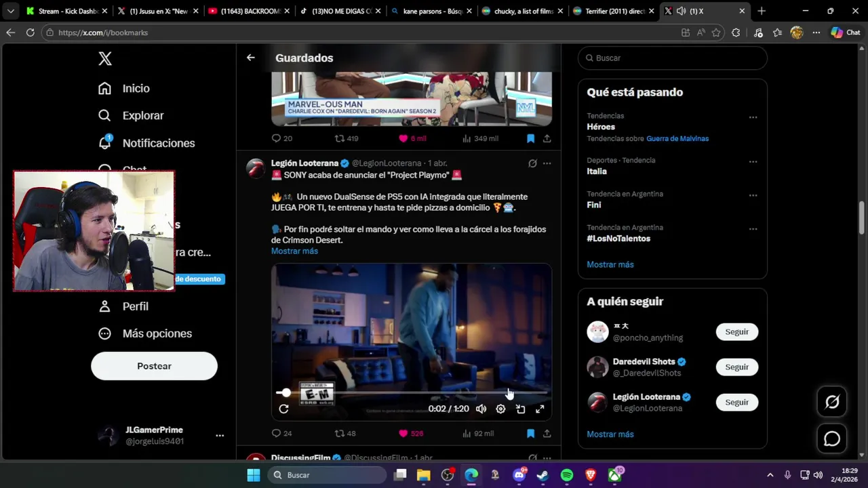The width and height of the screenshot is (868, 488).
Task: Share the Charlie Cox post
Action: [547, 138]
